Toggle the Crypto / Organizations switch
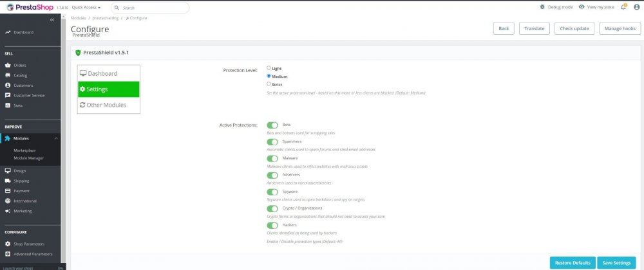This screenshot has height=270, width=644. pyautogui.click(x=272, y=208)
